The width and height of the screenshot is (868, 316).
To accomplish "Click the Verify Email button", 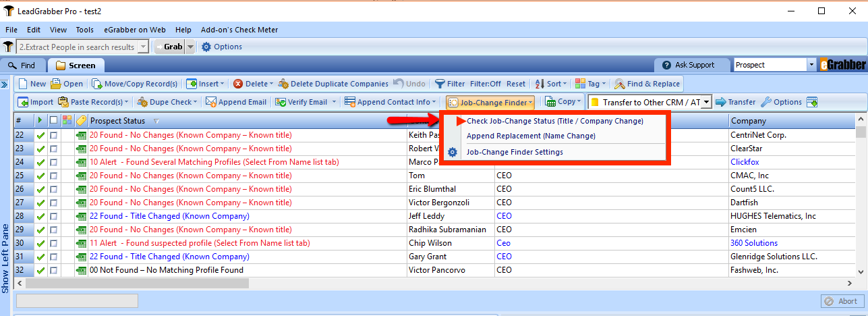I will (x=303, y=102).
